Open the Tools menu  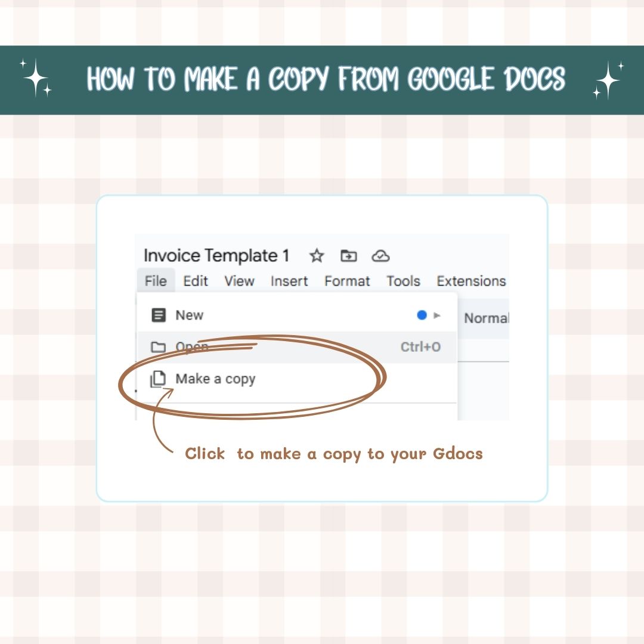(403, 281)
